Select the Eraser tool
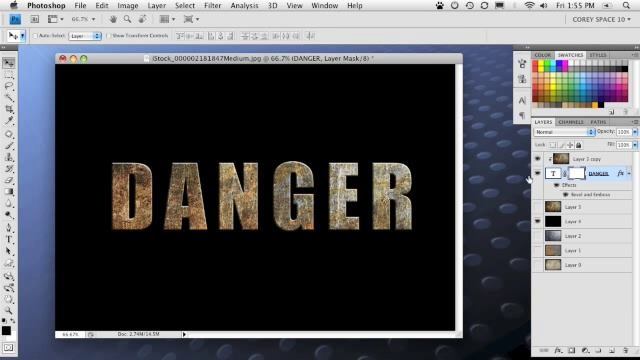 pyautogui.click(x=9, y=180)
